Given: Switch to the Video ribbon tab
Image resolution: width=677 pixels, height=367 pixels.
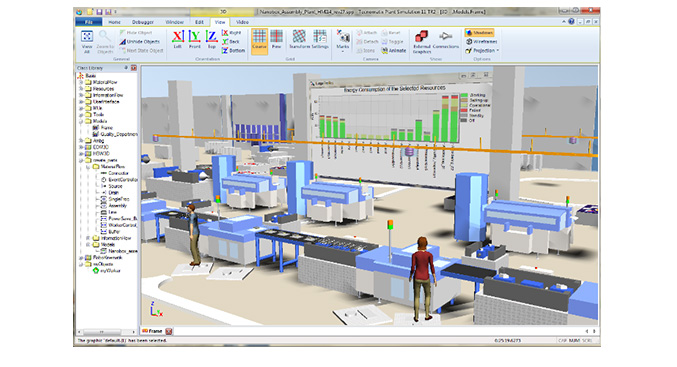Looking at the screenshot, I should pos(242,22).
